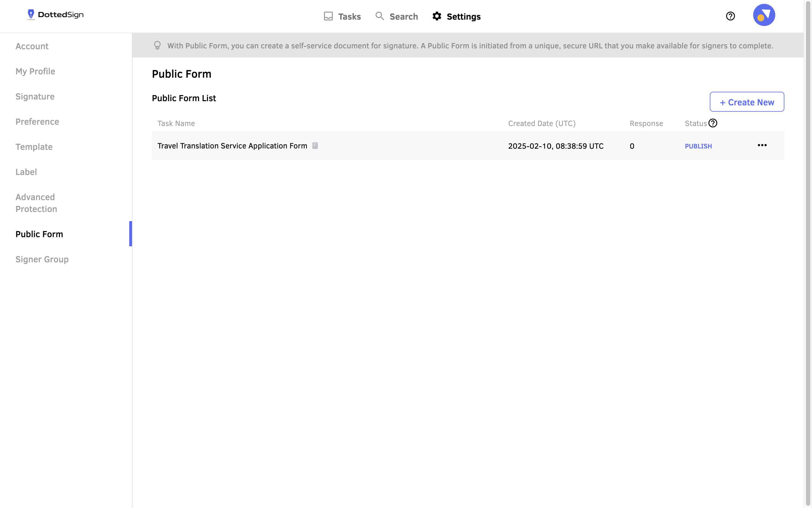Click the lightbulb tip icon

(157, 45)
